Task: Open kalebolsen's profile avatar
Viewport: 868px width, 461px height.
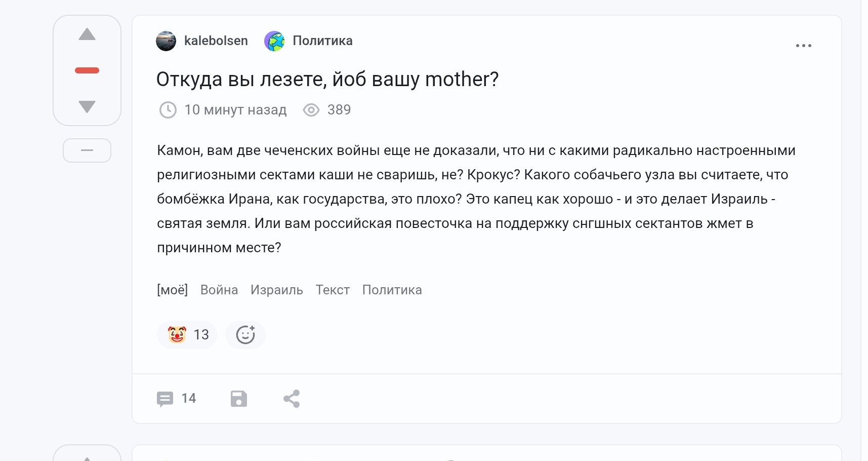Action: click(166, 41)
